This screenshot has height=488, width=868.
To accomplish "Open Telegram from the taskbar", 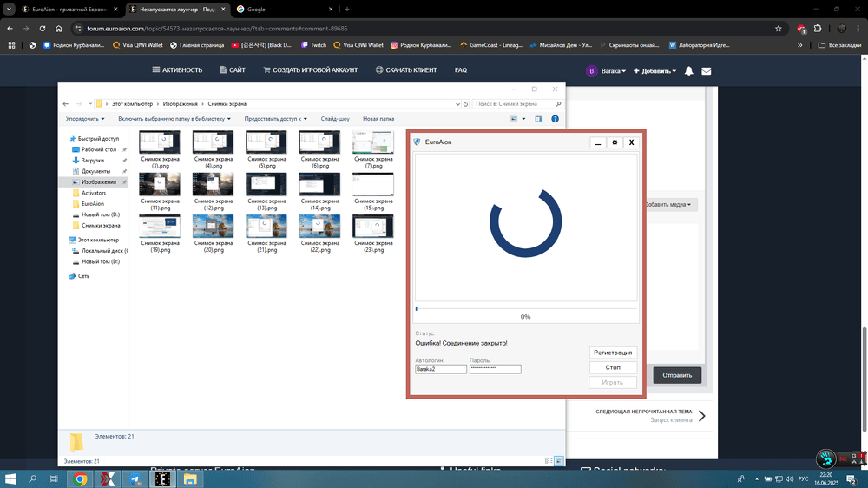I will tap(135, 478).
